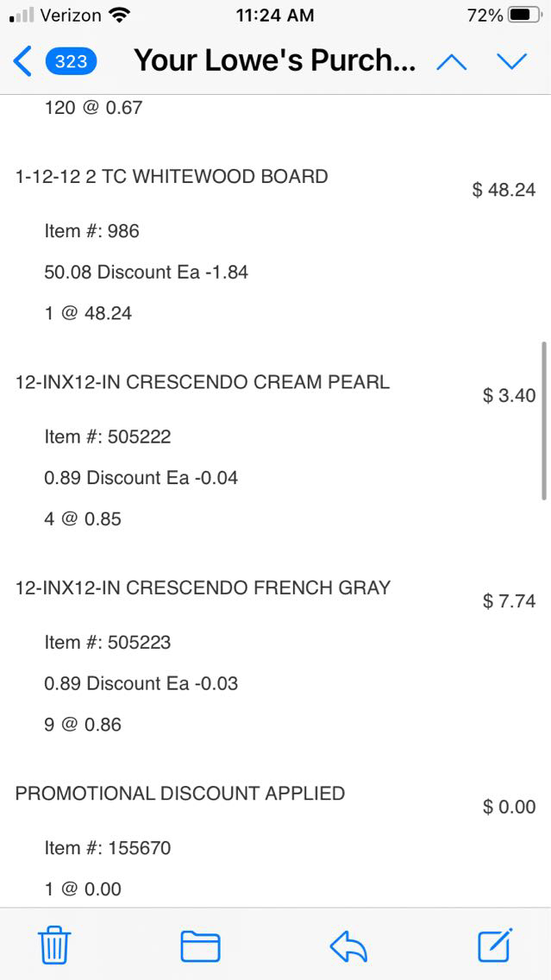Delete this email with the trash icon
551x980 pixels.
point(55,946)
